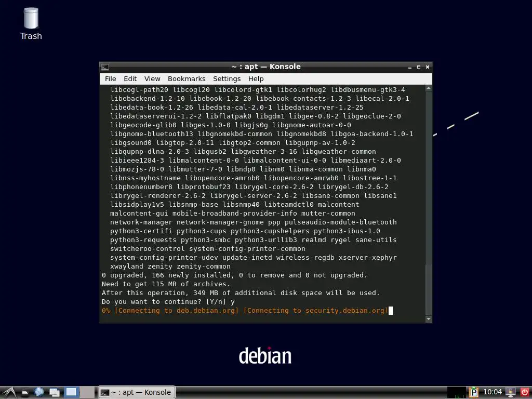Click 'After this operation, 349 MB' line
This screenshot has width=532, height=399.
[x=241, y=293]
